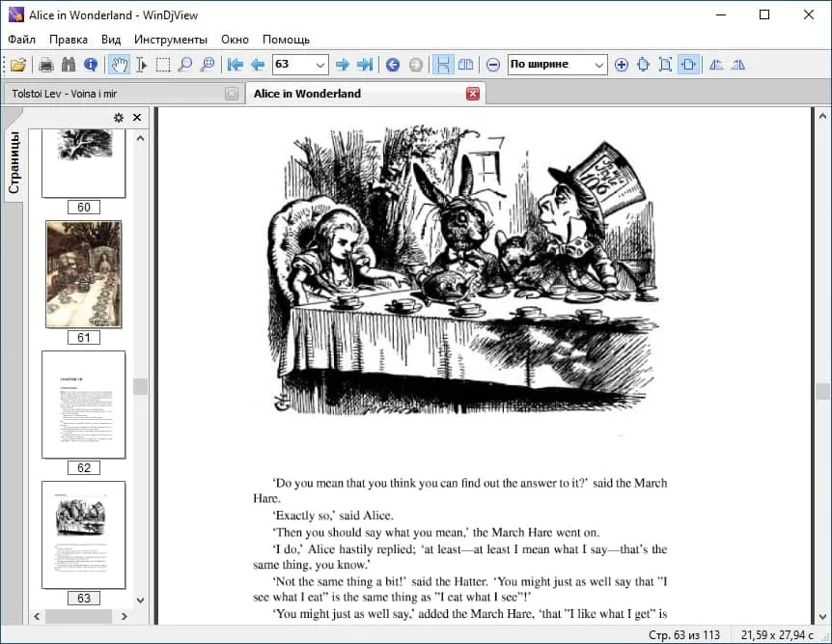Click the zoom out minus icon
This screenshot has width=832, height=644.
[x=493, y=65]
